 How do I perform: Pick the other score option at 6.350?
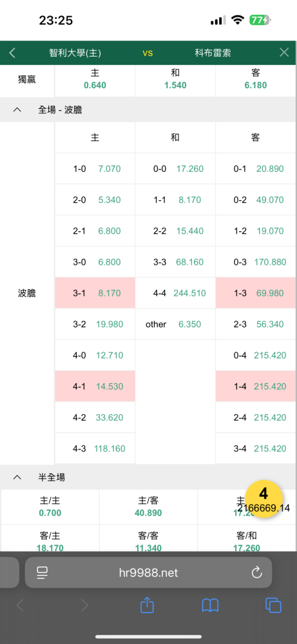click(175, 324)
